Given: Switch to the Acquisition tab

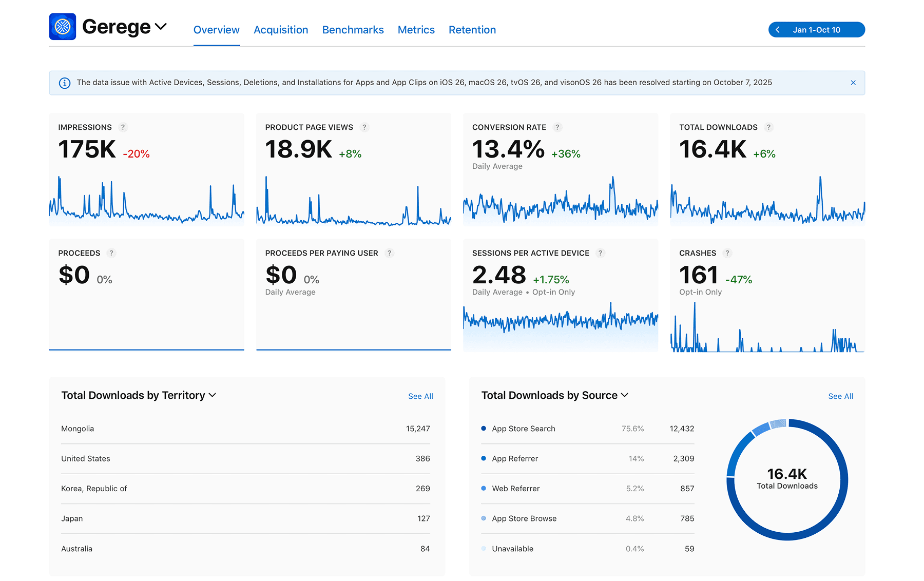Looking at the screenshot, I should click(281, 30).
